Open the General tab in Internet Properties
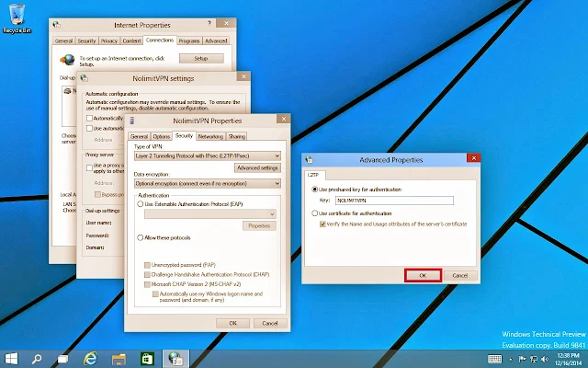This screenshot has width=588, height=368. click(63, 40)
